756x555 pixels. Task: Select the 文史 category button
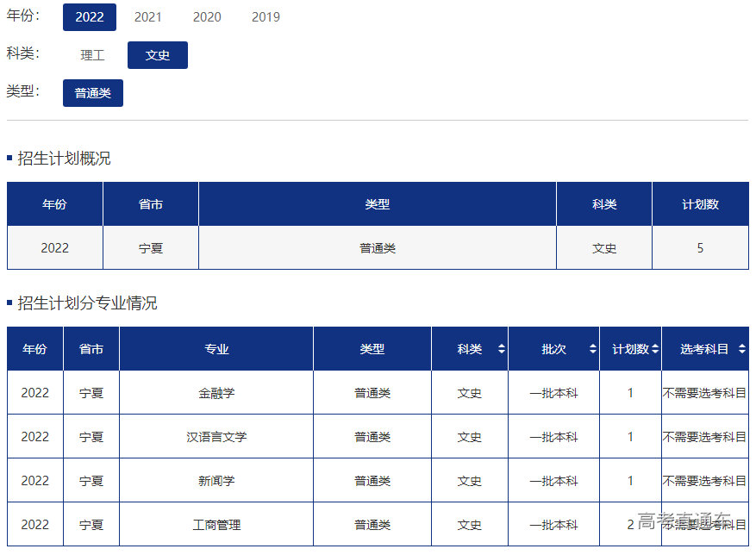[x=158, y=55]
